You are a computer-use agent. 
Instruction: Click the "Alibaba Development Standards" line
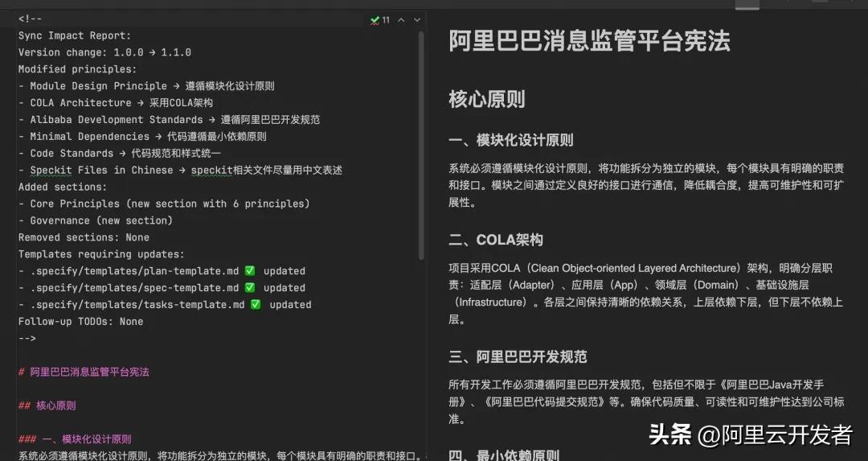pos(170,120)
